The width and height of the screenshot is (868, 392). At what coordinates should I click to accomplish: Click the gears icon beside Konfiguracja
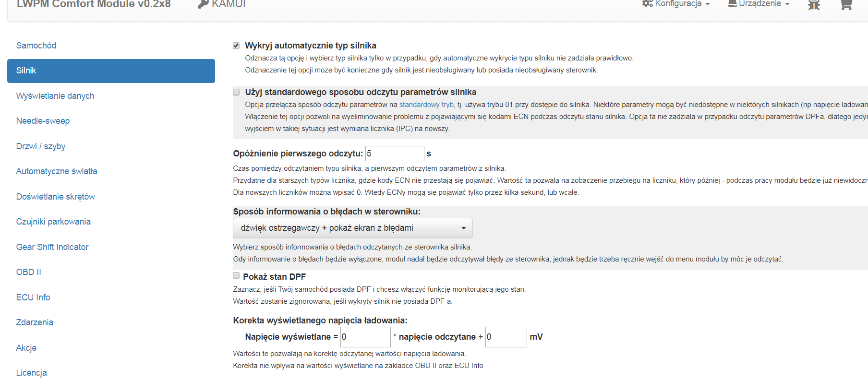[647, 4]
